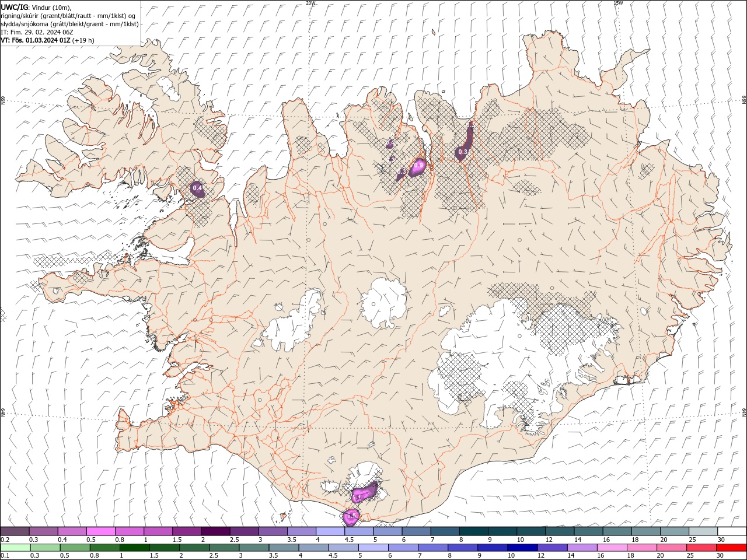
Task: Click the 20W longitude label
Action: [310, 3]
